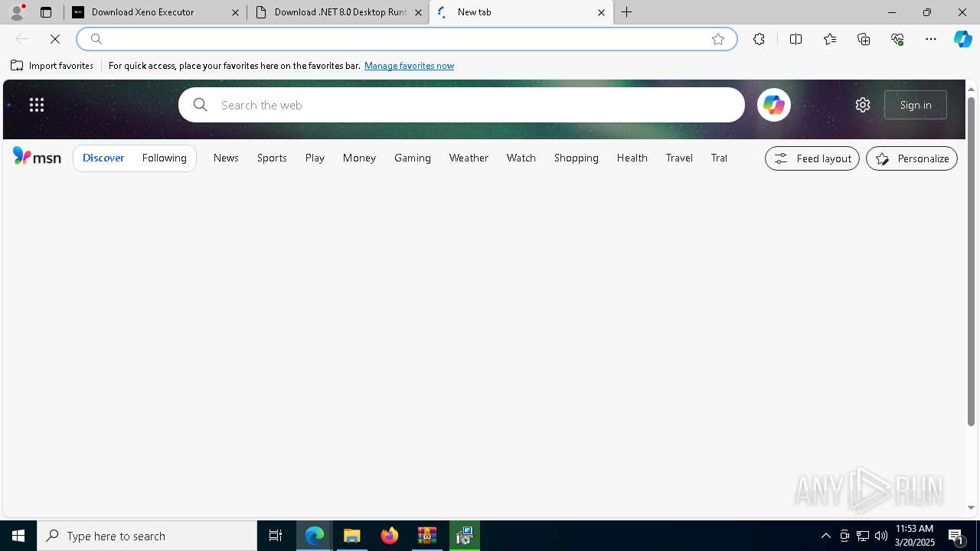Open the network status tray icon

[863, 536]
